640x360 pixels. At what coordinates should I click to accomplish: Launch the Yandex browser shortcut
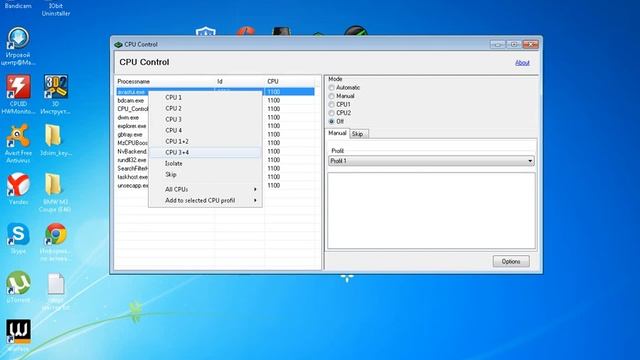[18, 189]
